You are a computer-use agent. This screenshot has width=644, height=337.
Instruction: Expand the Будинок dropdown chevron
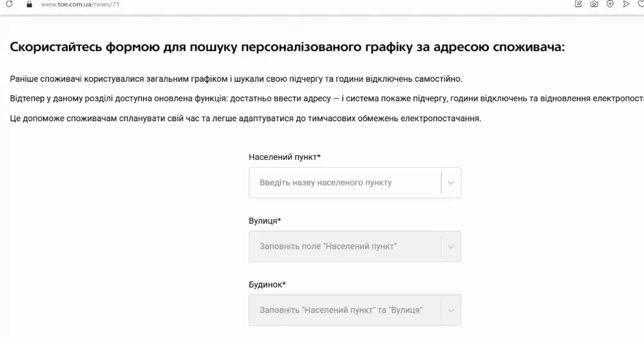pyautogui.click(x=451, y=310)
